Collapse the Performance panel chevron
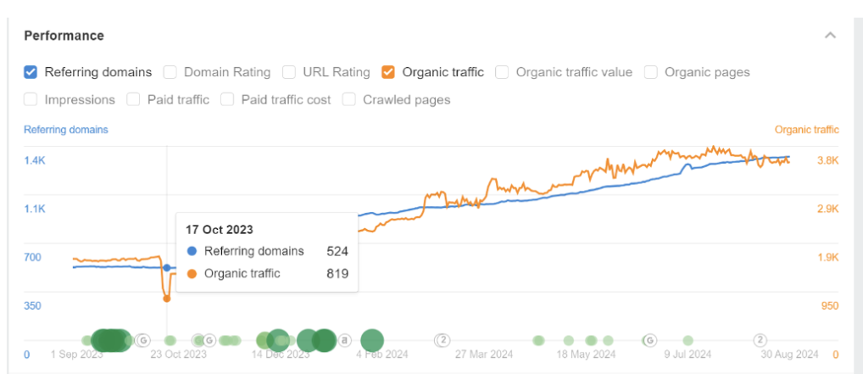The height and width of the screenshot is (374, 868). pyautogui.click(x=830, y=36)
